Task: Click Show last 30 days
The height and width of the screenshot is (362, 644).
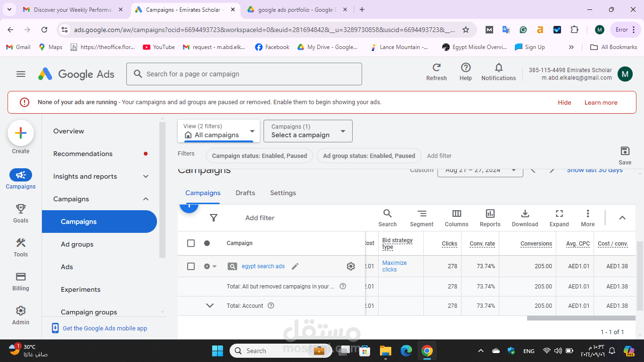Action: coord(594,170)
